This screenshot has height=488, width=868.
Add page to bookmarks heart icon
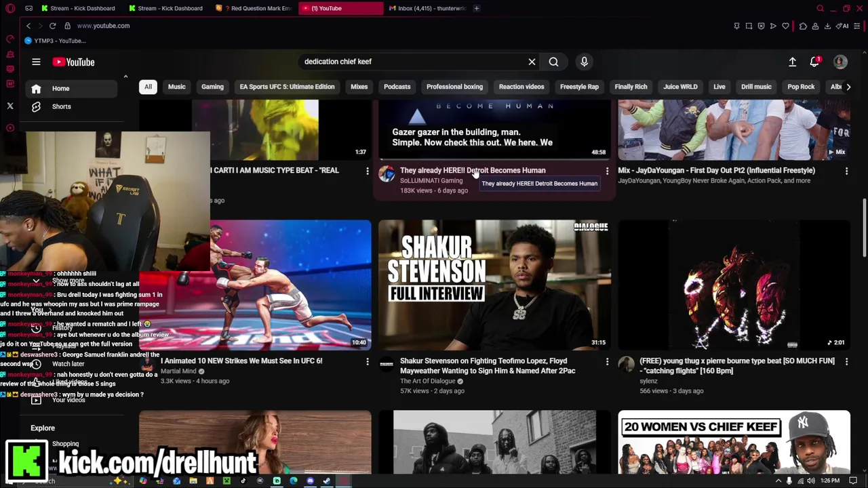(x=785, y=26)
